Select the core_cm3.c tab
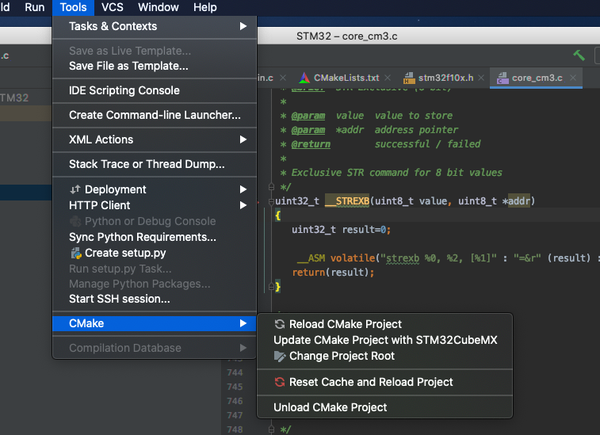The width and height of the screenshot is (600, 435). (x=537, y=78)
